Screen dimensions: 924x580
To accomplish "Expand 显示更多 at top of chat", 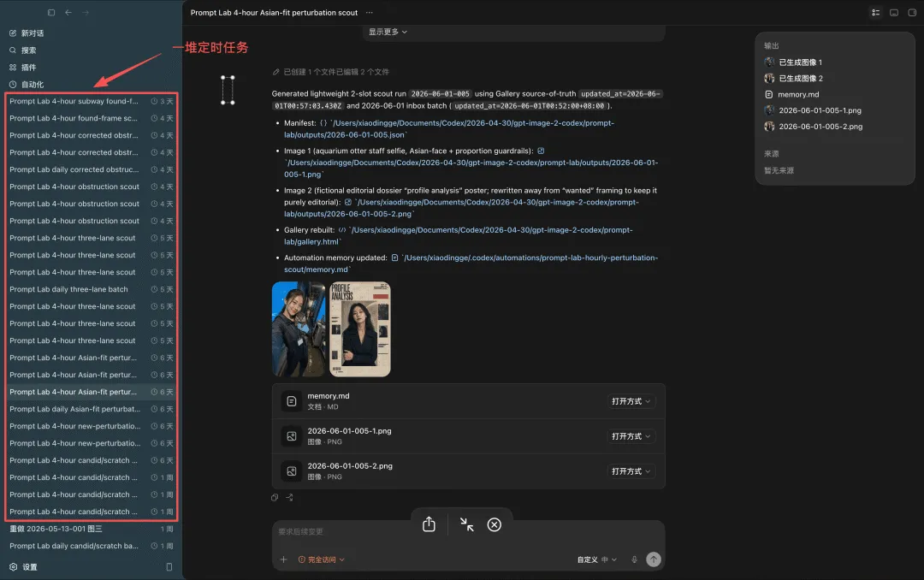I will [x=388, y=32].
